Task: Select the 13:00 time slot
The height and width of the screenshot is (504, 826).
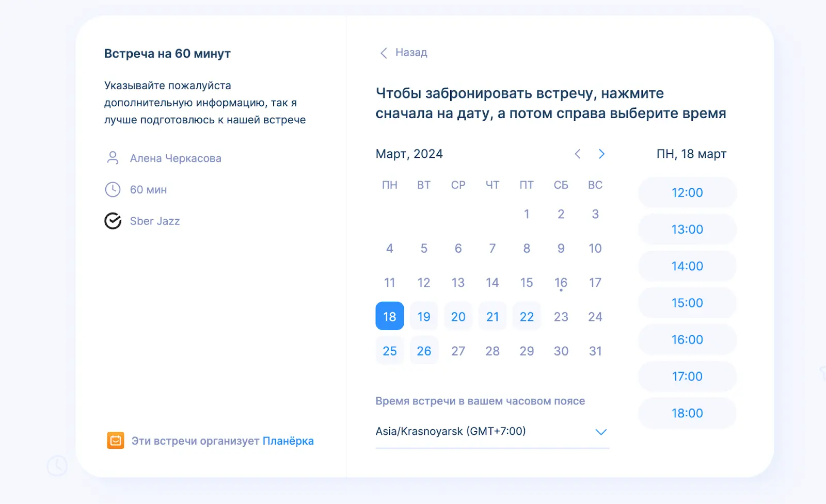Action: tap(687, 229)
